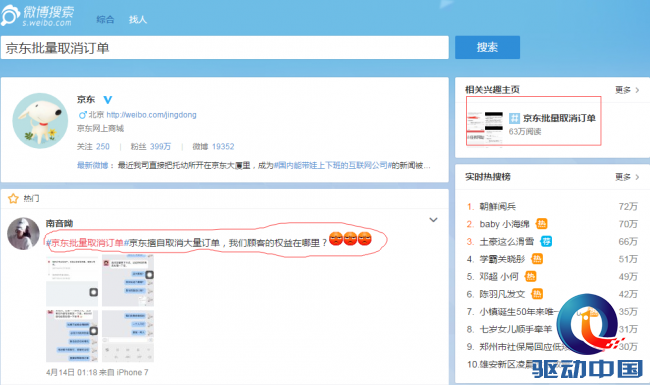The image size is (650, 385).
Task: Expand the post options chevron for 南音呦
Action: tap(433, 220)
